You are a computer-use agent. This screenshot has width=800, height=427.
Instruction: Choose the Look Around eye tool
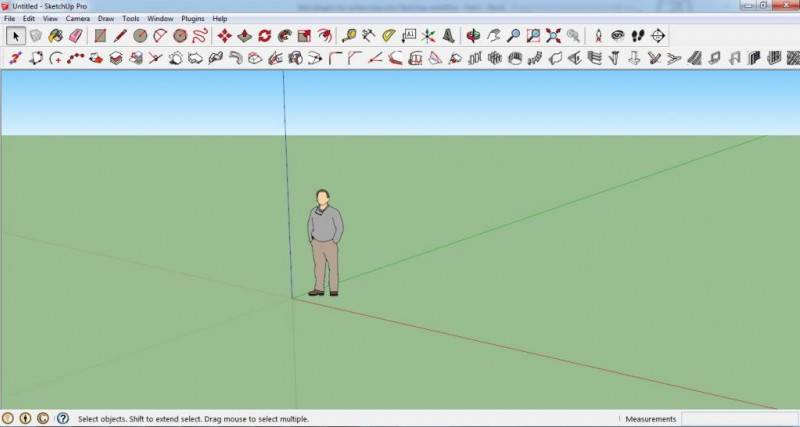tap(618, 36)
